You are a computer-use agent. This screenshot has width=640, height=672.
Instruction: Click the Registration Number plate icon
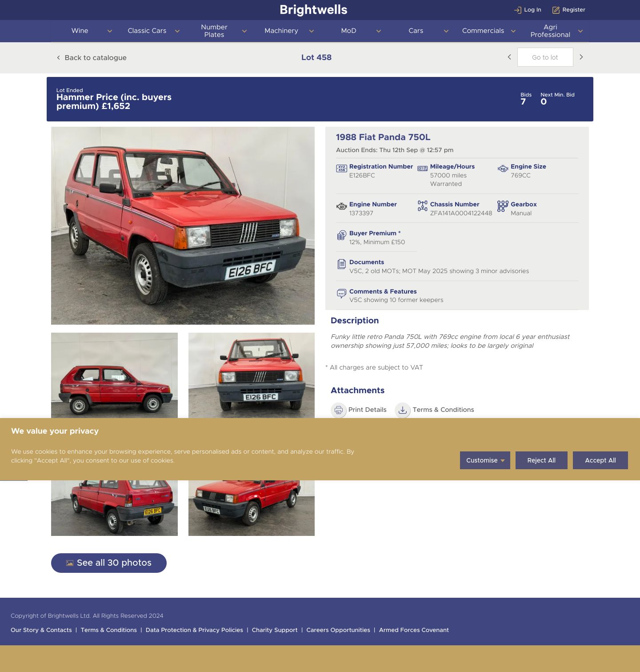(341, 169)
